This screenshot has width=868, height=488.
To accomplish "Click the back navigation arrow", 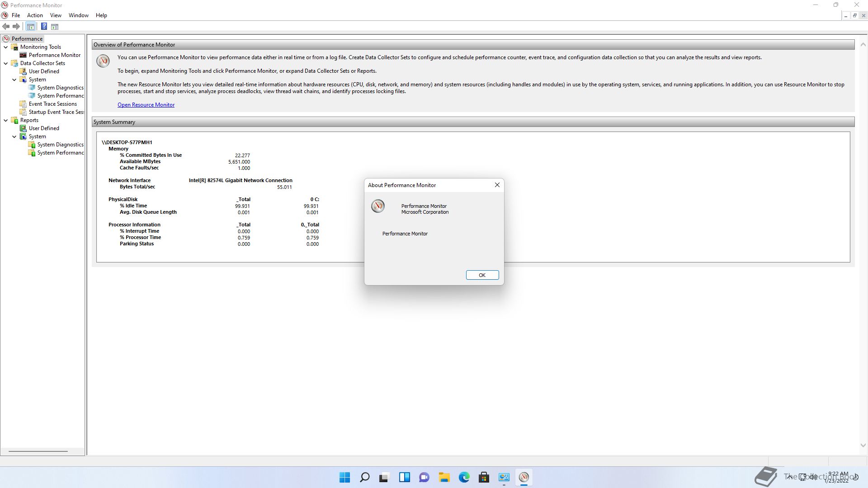I will pyautogui.click(x=6, y=26).
